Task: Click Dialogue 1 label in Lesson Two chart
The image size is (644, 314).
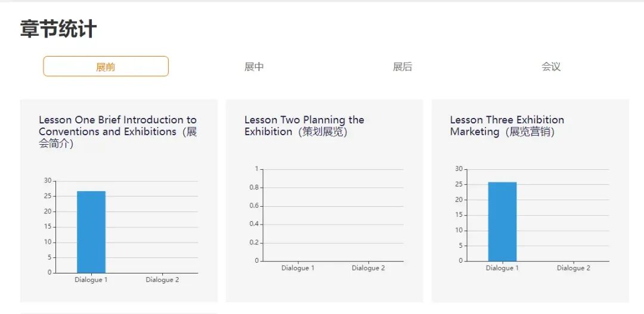Action: pyautogui.click(x=298, y=268)
